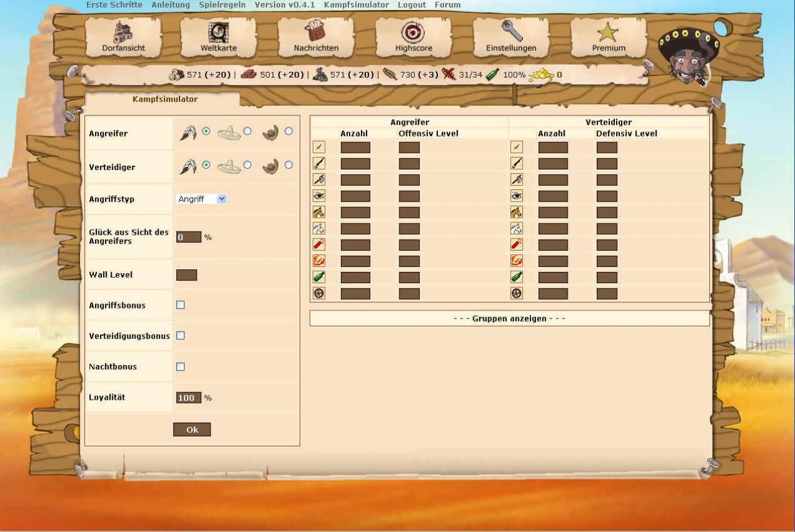The height and width of the screenshot is (532, 795).
Task: Click the Wall Level input field
Action: 186,275
